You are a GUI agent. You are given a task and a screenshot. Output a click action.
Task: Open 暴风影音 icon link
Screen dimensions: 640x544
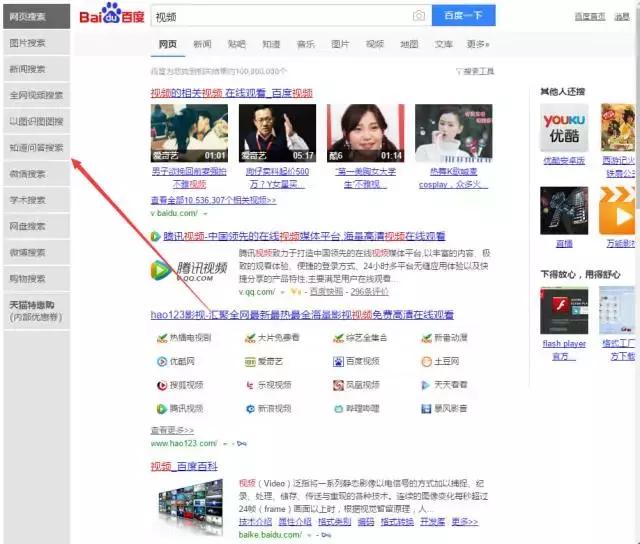coord(444,409)
